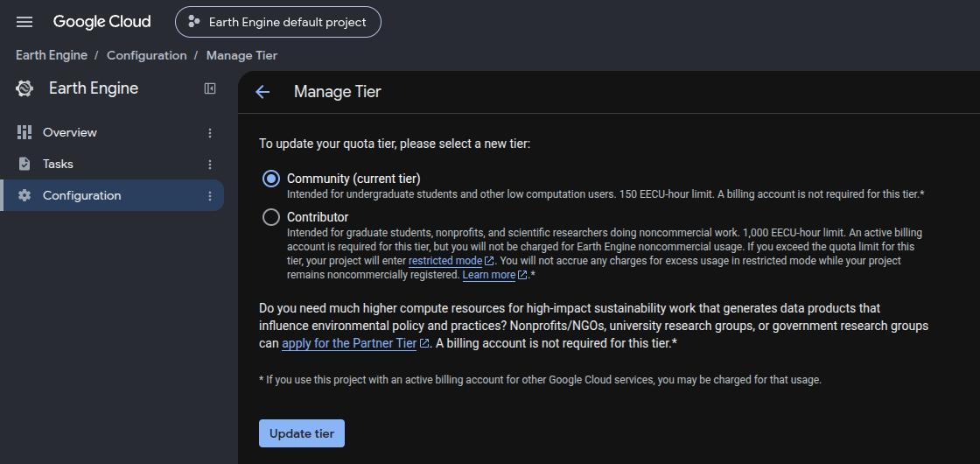Click external icon beside Learn more
The image size is (980, 464).
coord(522,275)
